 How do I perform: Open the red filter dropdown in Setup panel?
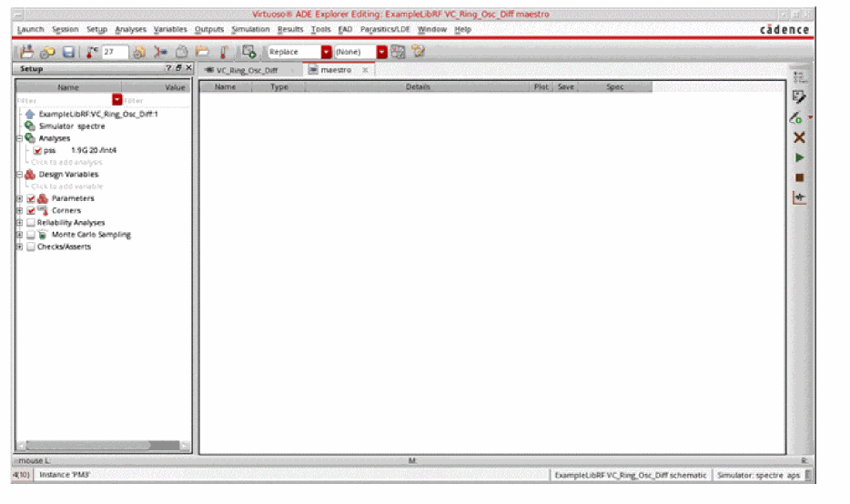pyautogui.click(x=117, y=100)
